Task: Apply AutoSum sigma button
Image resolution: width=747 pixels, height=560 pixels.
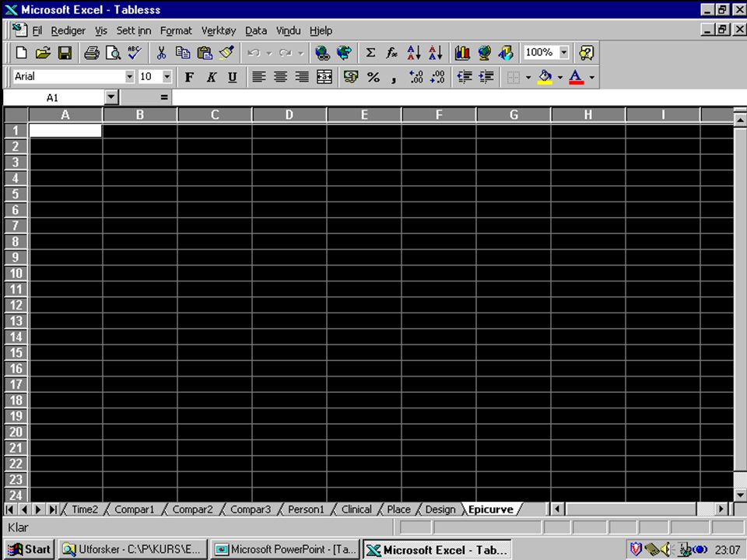Action: [370, 52]
